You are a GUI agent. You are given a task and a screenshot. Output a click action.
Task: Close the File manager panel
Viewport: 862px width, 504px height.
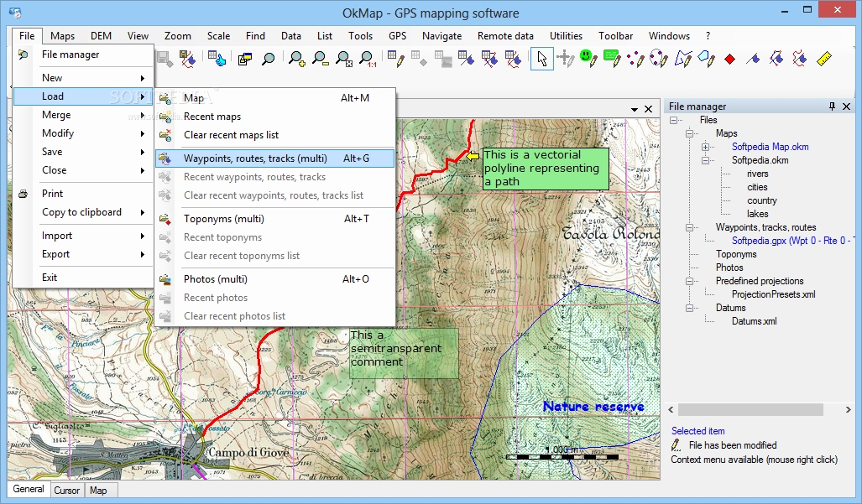pos(847,107)
